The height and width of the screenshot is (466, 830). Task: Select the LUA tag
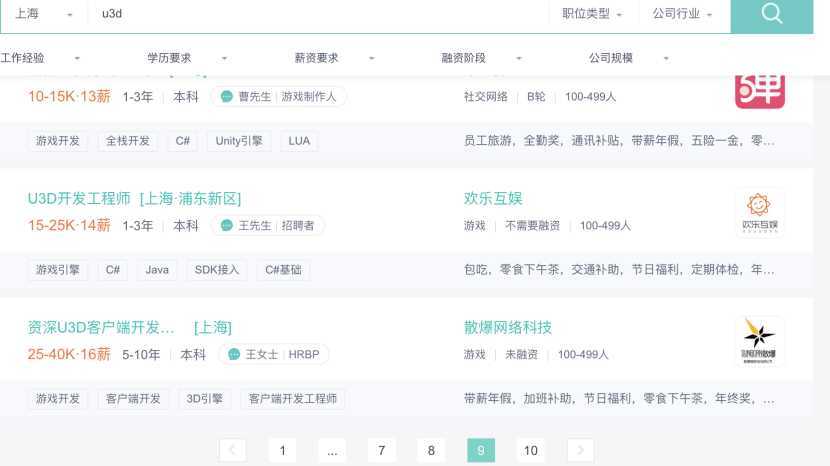pyautogui.click(x=299, y=141)
